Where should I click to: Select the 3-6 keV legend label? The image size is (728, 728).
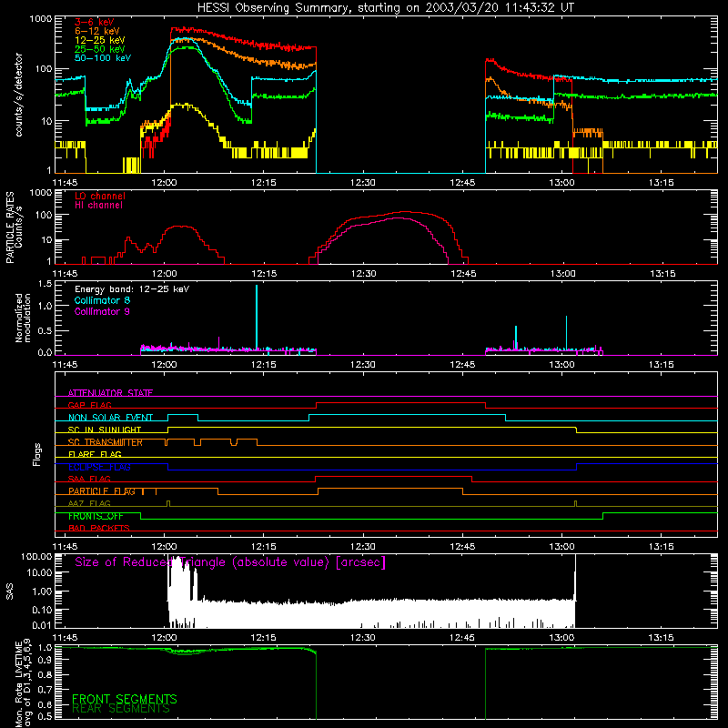point(95,22)
